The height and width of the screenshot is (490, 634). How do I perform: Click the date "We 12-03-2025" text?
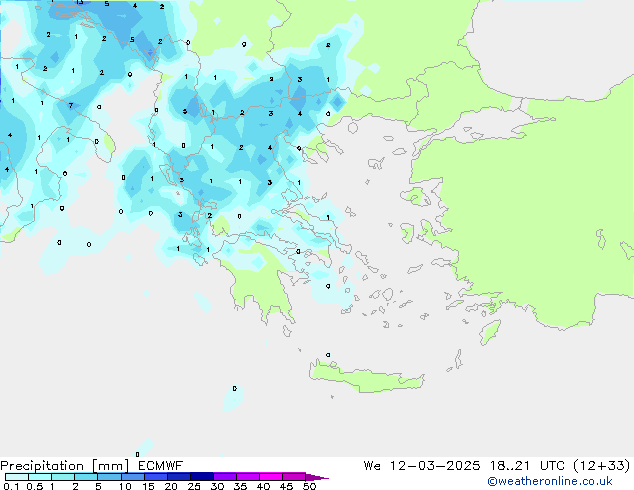422,466
